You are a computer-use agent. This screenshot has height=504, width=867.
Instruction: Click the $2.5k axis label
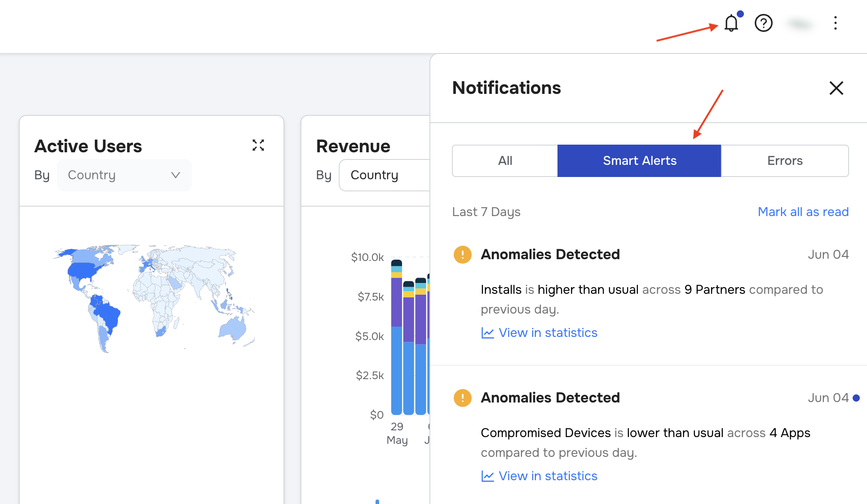coord(370,376)
